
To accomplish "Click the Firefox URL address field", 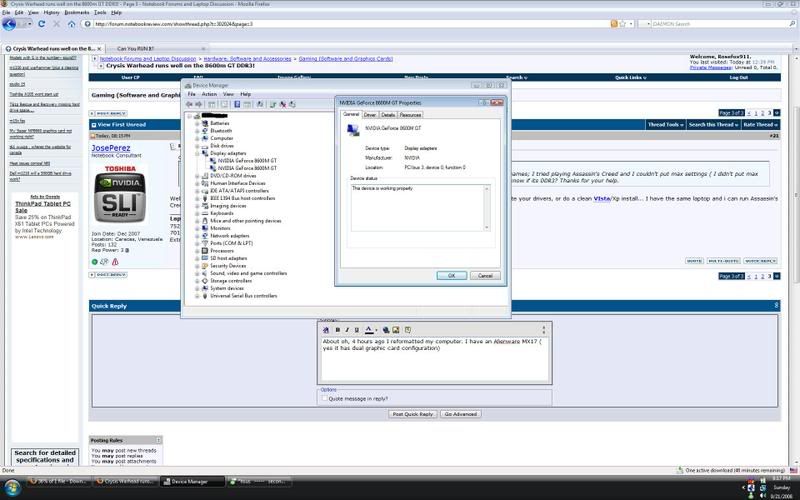I will (x=352, y=24).
